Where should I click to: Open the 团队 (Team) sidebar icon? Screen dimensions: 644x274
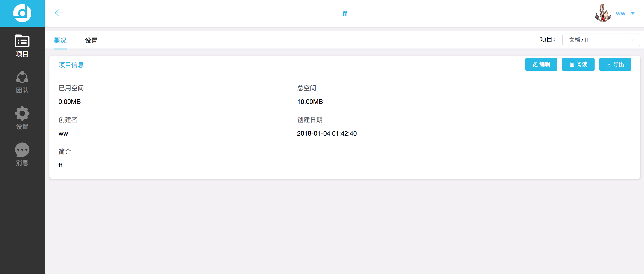(22, 82)
